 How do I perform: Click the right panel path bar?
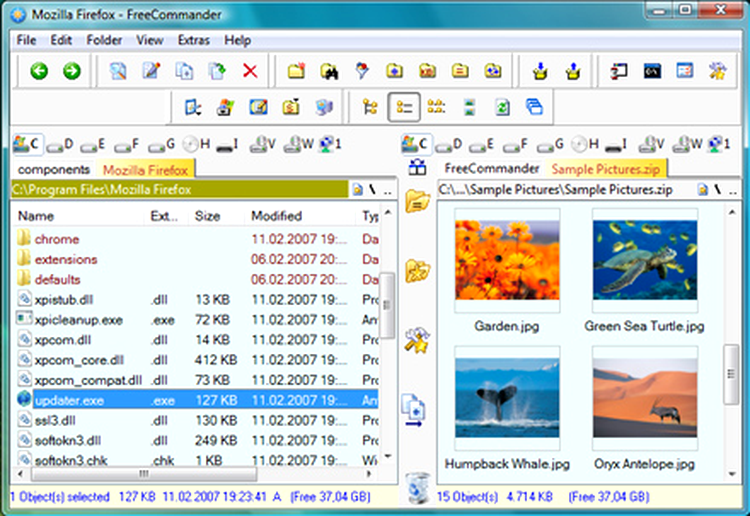(565, 190)
